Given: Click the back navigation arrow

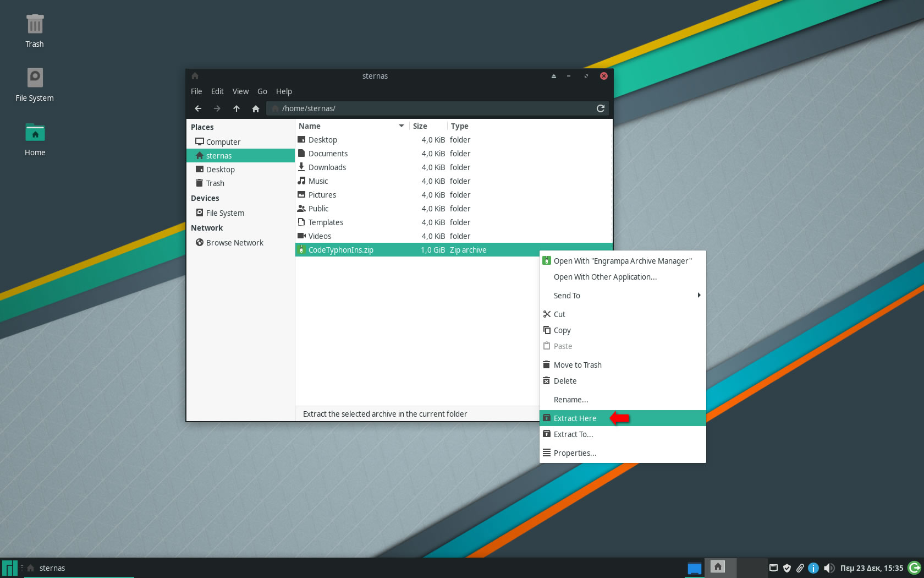Looking at the screenshot, I should (x=198, y=108).
